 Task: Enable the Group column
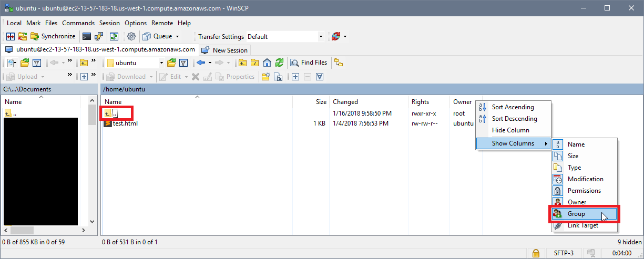tap(584, 214)
